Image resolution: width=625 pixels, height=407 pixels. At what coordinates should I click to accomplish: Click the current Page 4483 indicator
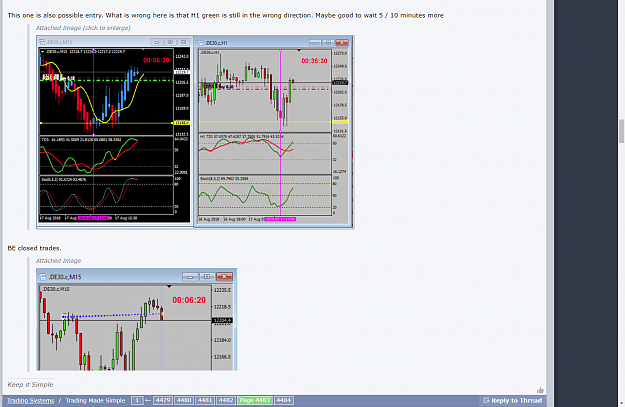(255, 401)
